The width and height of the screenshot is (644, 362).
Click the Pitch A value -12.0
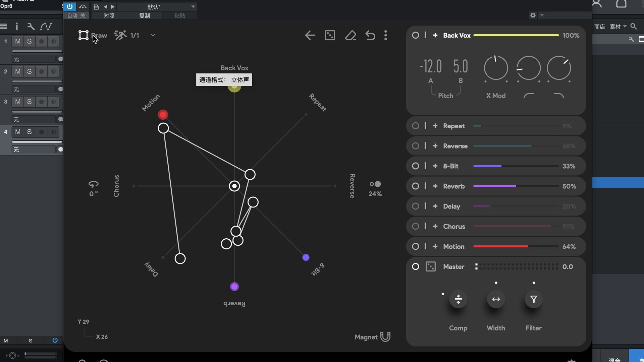[431, 66]
